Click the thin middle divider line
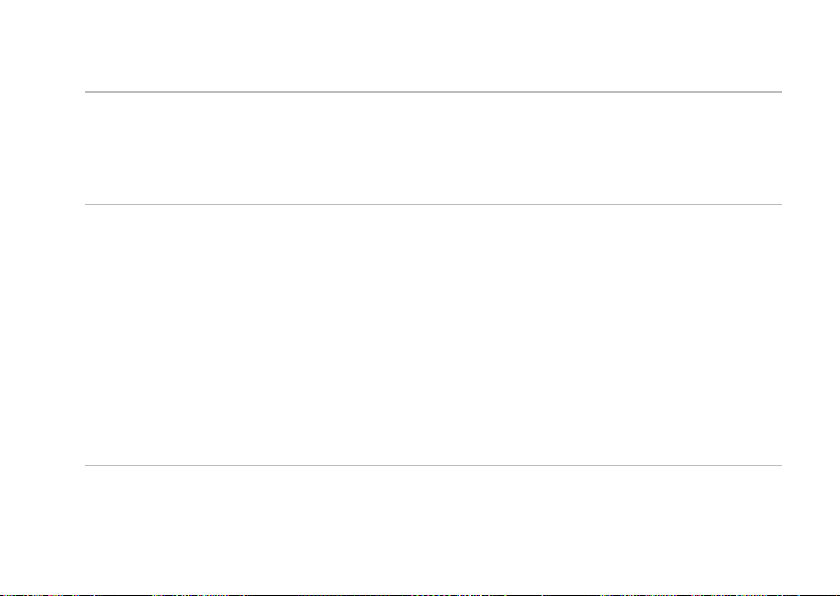 433,204
